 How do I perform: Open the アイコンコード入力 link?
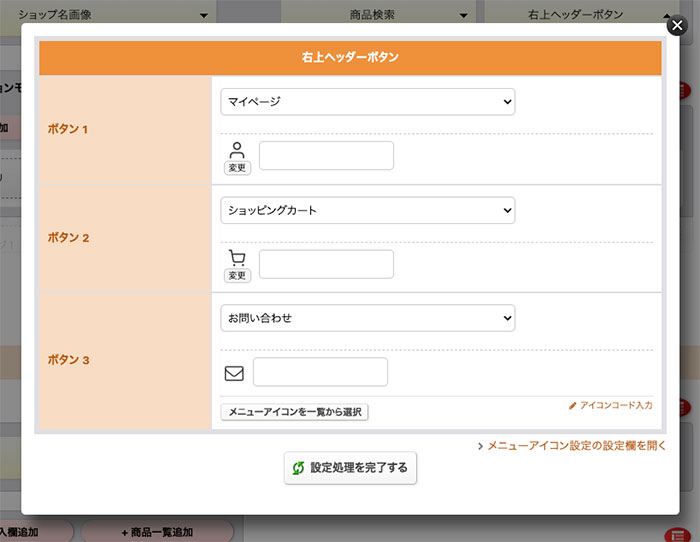[x=610, y=406]
